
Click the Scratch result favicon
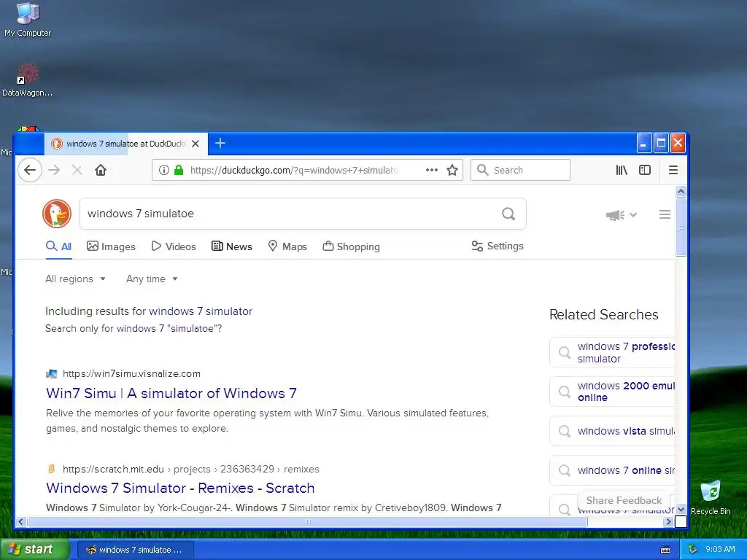(52, 469)
